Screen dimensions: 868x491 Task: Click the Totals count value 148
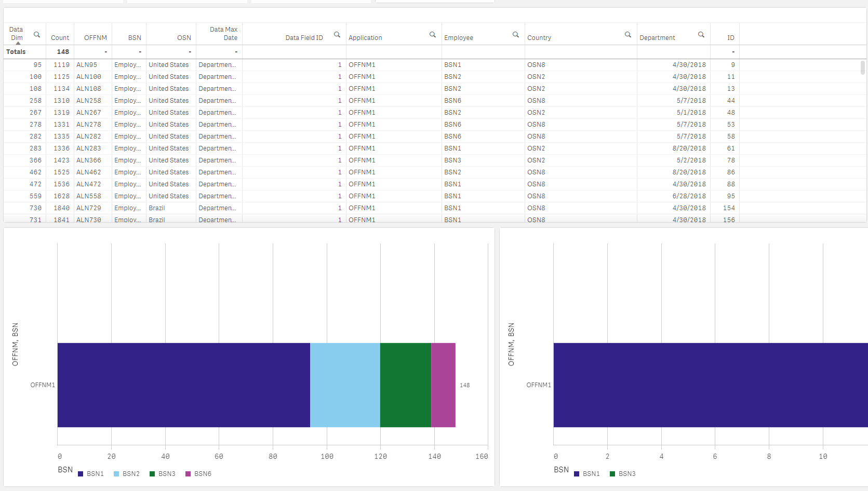(x=63, y=52)
